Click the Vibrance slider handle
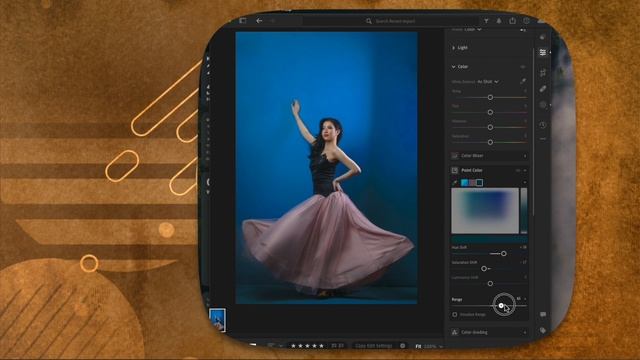640x360 pixels. pyautogui.click(x=490, y=127)
